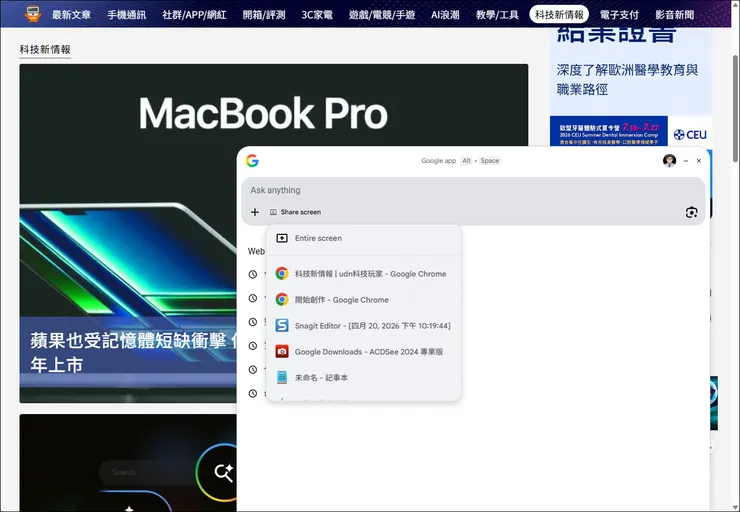Click the Share screen button
740x512 pixels.
click(295, 212)
